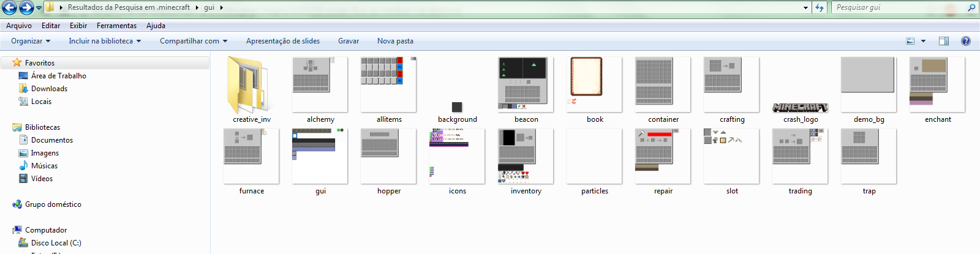Image resolution: width=980 pixels, height=254 pixels.
Task: Select Disco Local (C:) in sidebar
Action: 56,243
